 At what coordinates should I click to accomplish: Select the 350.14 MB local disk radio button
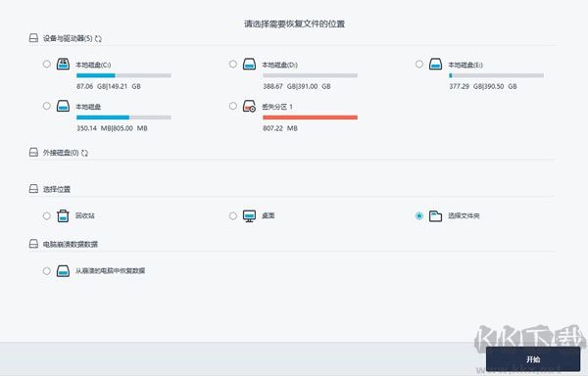click(x=46, y=106)
